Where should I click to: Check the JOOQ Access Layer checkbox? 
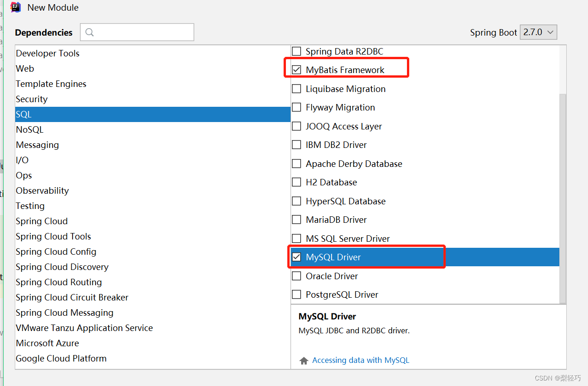point(296,126)
